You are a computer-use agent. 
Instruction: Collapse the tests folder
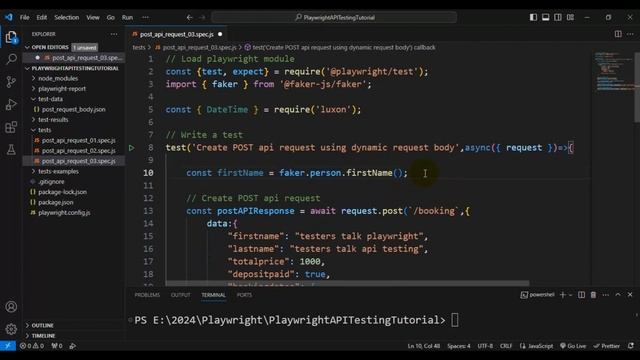click(x=44, y=130)
